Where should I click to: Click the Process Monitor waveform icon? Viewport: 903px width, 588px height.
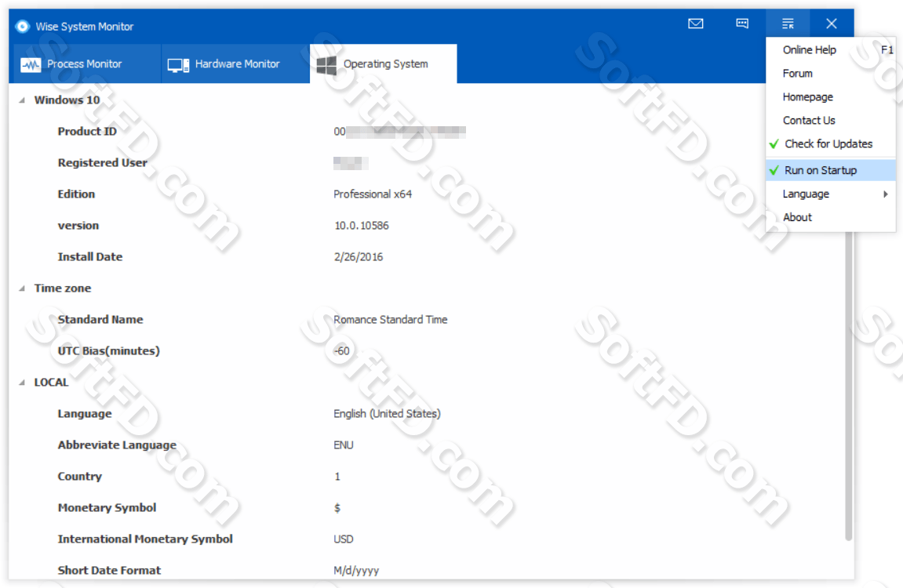(31, 64)
